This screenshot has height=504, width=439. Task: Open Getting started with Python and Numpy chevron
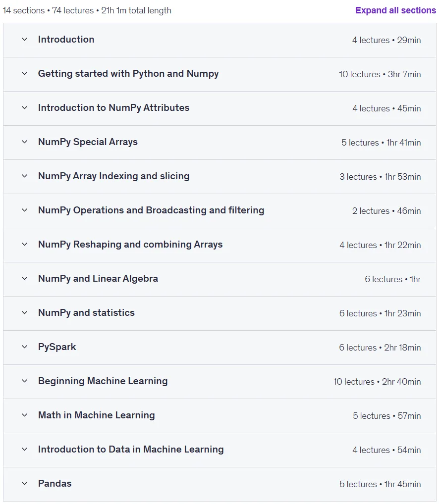(24, 74)
